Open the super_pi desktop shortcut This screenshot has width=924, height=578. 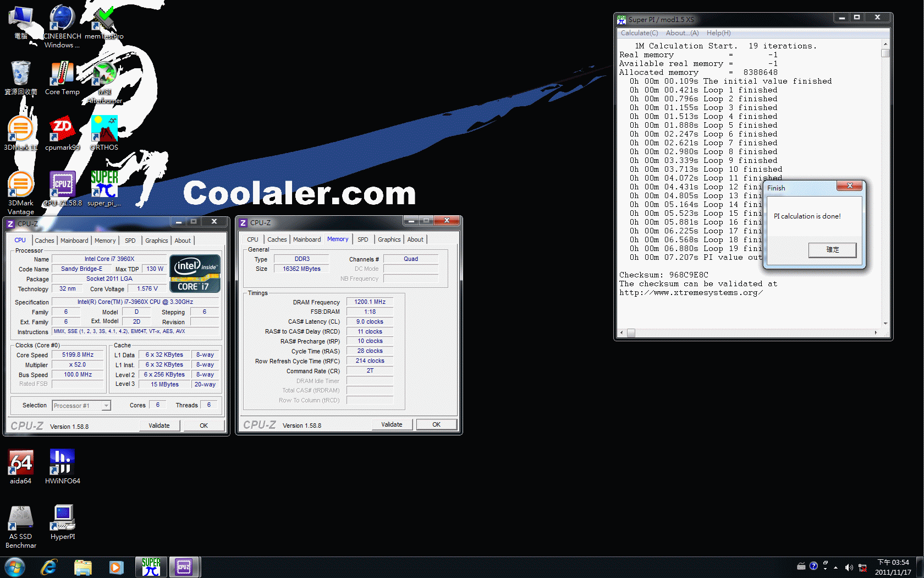click(104, 189)
